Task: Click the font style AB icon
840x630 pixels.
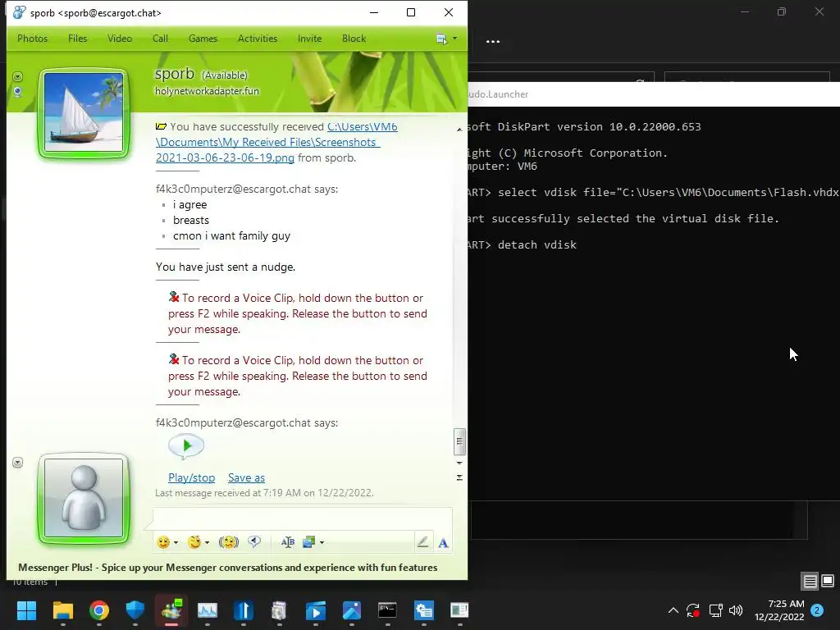Action: tap(288, 542)
